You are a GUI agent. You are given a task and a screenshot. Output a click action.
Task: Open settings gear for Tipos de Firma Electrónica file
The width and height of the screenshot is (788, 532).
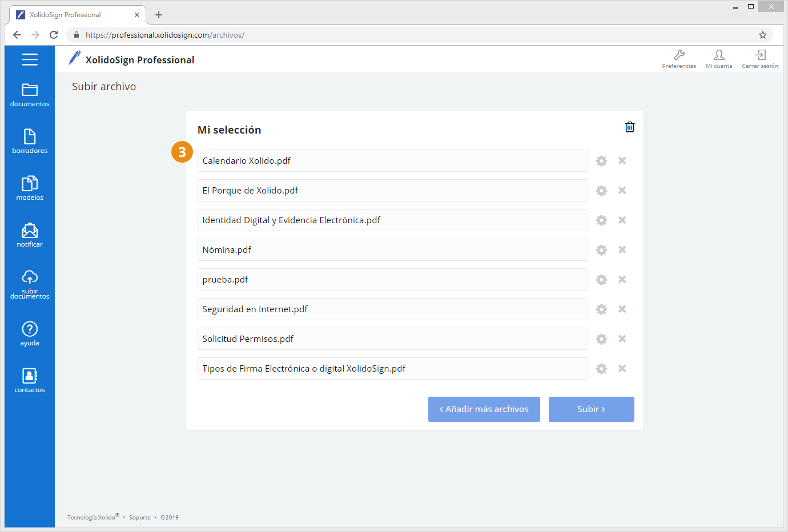601,369
